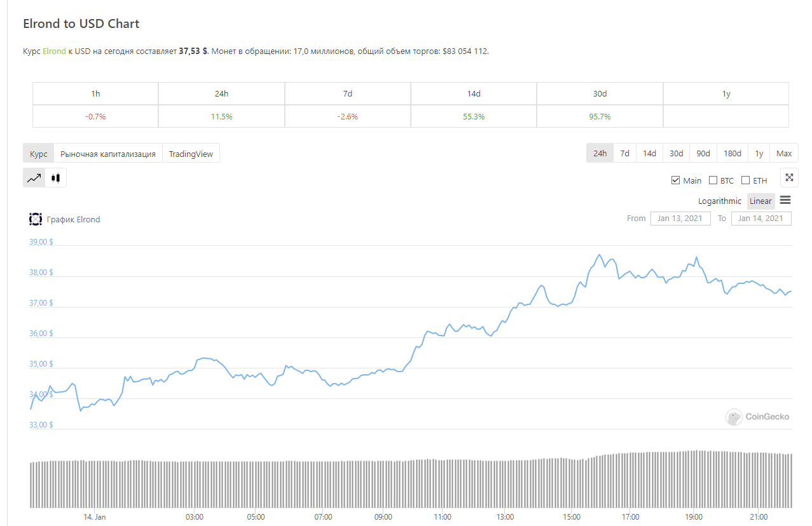The height and width of the screenshot is (526, 812).
Task: Click the Elrond logo icon above chart
Action: pos(36,220)
